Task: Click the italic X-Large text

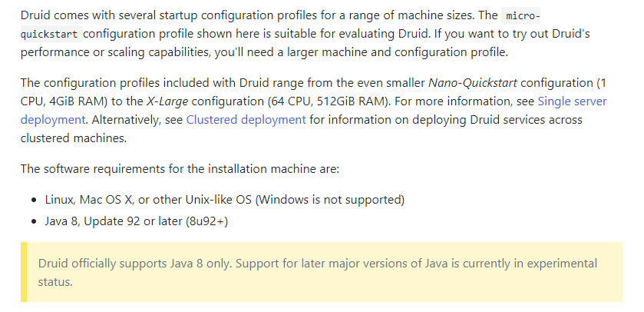Action: point(167,101)
